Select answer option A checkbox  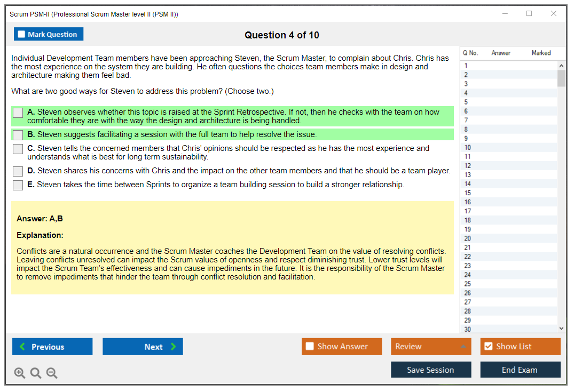(x=18, y=113)
